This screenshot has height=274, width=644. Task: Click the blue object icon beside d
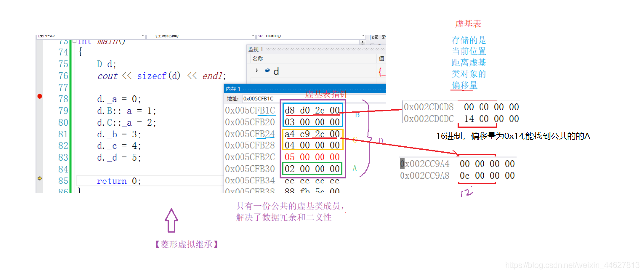(x=267, y=71)
